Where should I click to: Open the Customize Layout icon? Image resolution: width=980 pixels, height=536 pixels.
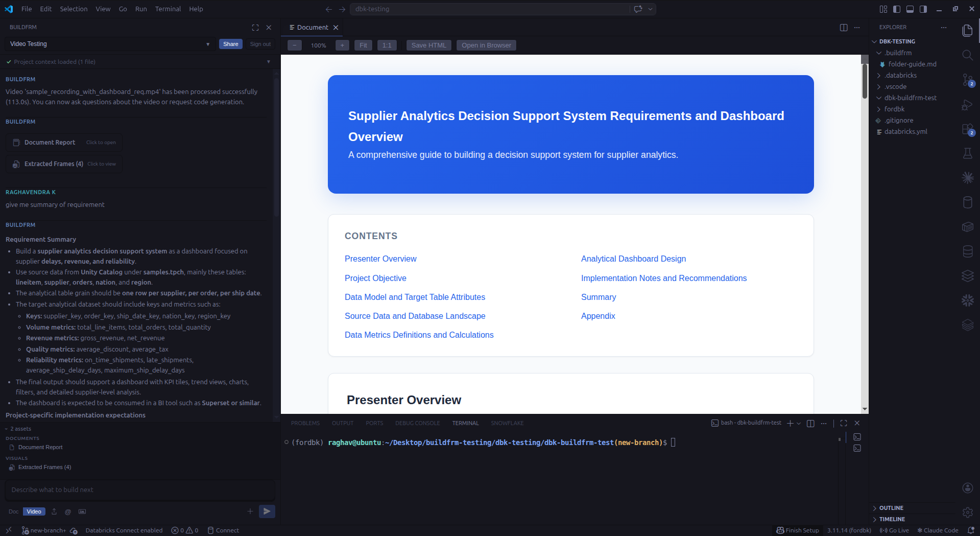(x=883, y=9)
